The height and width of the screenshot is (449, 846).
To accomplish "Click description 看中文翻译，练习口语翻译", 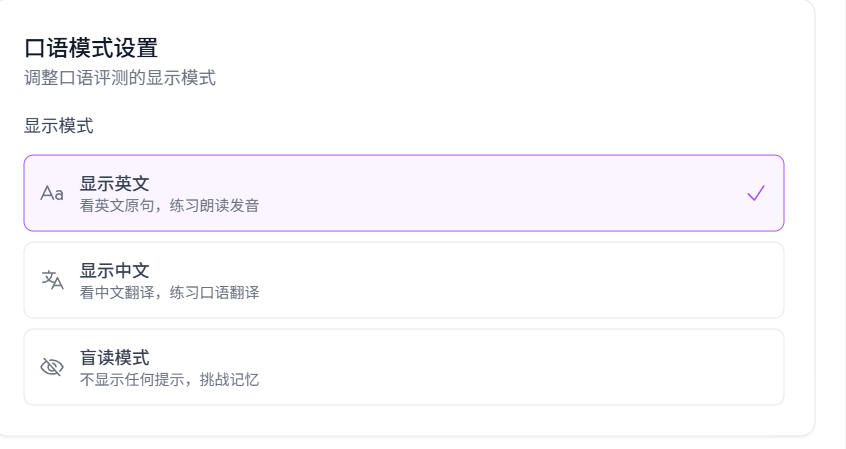I will tap(169, 293).
